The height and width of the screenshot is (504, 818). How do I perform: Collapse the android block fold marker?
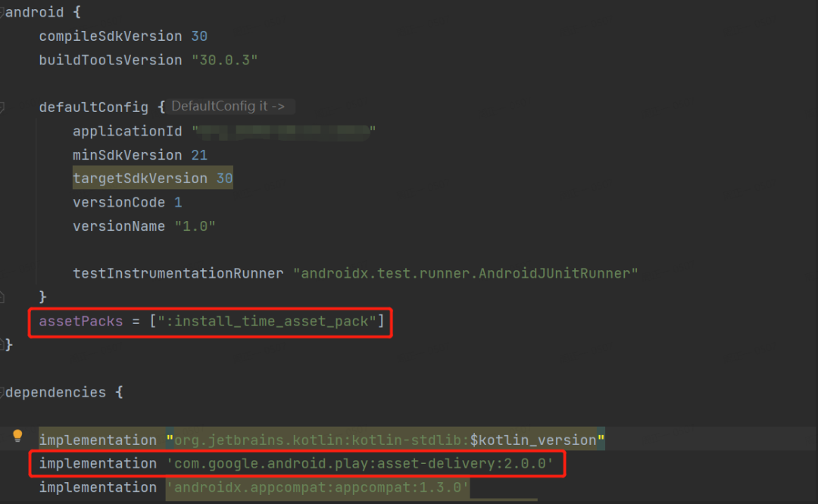2,12
